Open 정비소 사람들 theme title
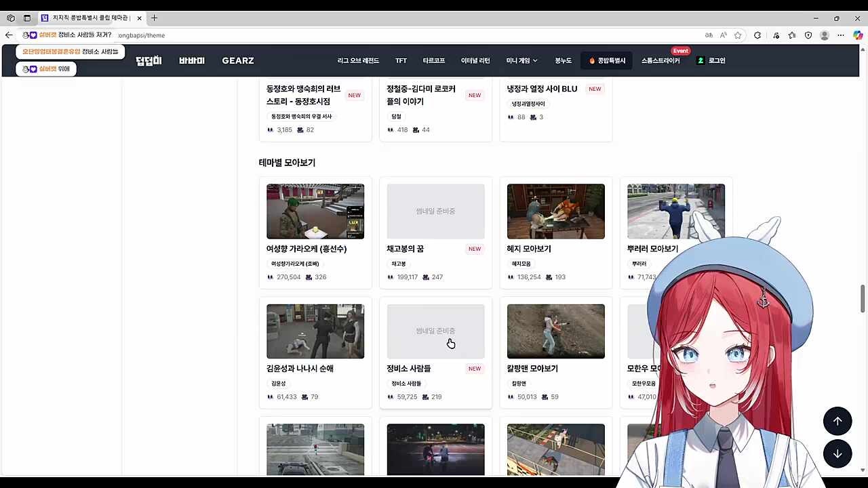The width and height of the screenshot is (868, 488). (x=409, y=369)
